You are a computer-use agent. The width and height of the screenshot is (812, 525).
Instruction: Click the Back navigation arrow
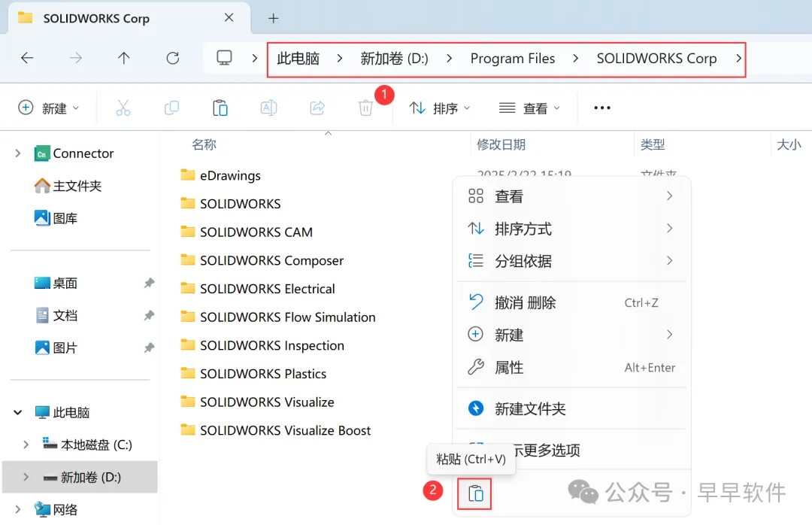pyautogui.click(x=27, y=57)
